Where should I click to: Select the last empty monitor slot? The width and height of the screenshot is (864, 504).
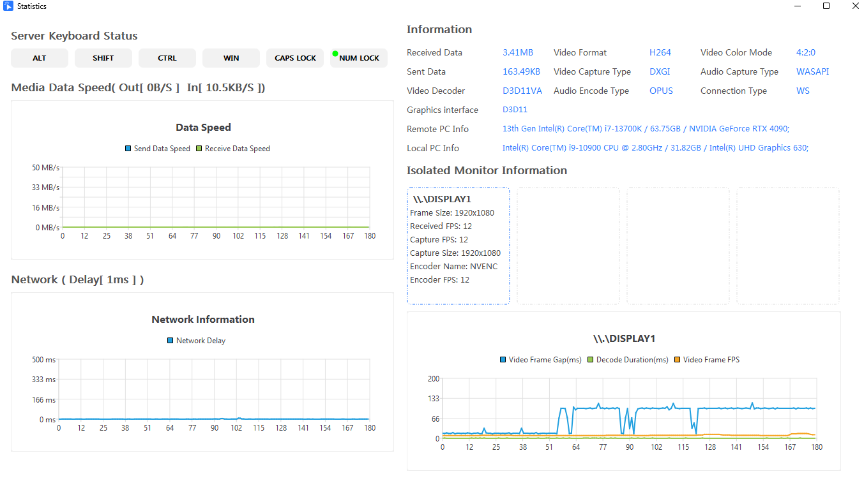[x=788, y=246]
